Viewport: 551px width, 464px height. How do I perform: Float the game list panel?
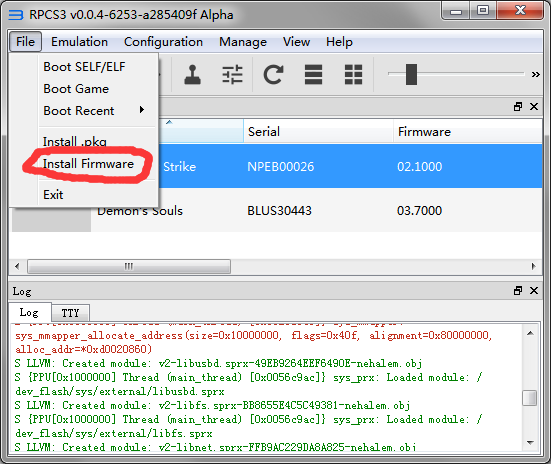tap(518, 107)
